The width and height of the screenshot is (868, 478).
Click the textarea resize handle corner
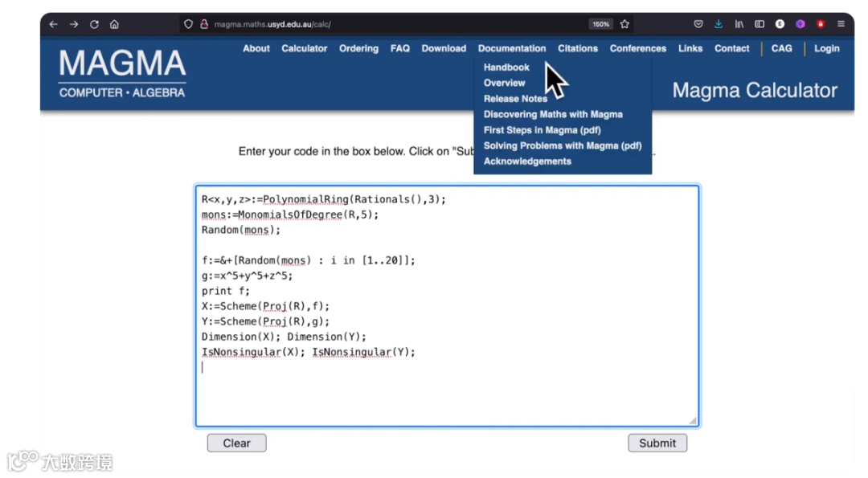click(693, 420)
